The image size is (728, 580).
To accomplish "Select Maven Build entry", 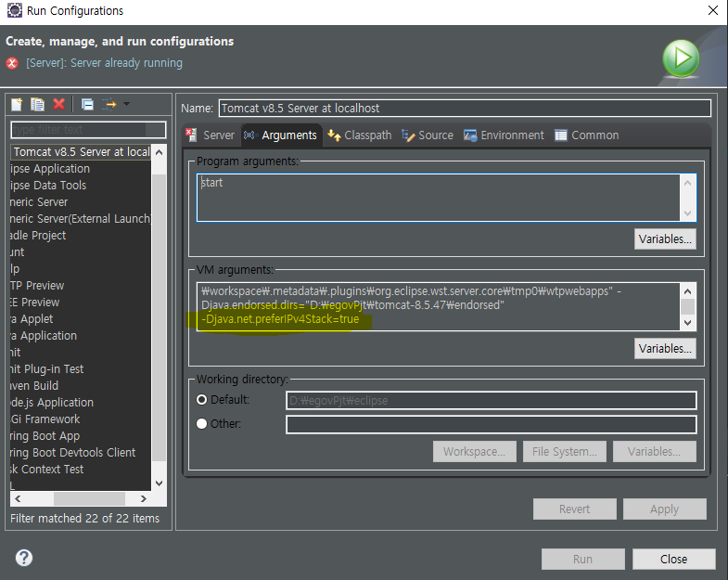I will pyautogui.click(x=34, y=386).
